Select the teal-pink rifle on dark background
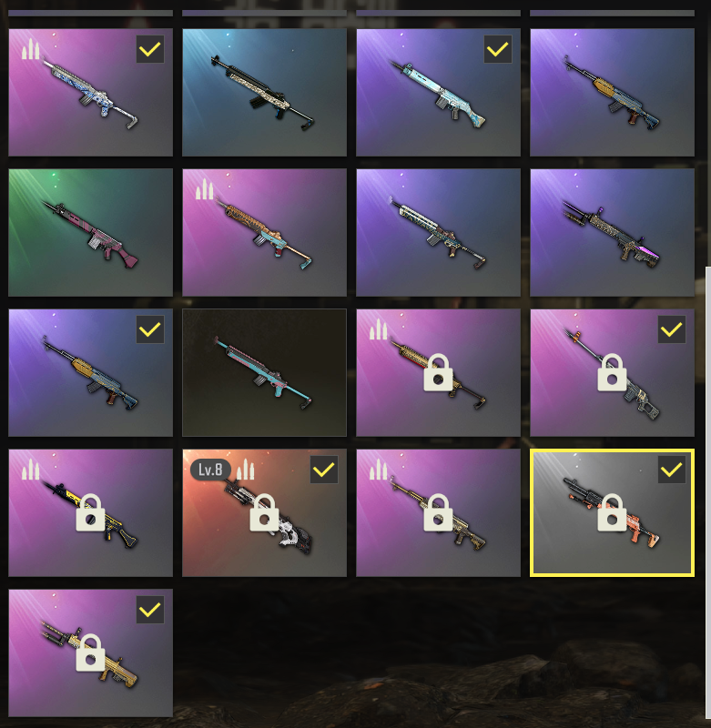The image size is (711, 728). coord(264,373)
